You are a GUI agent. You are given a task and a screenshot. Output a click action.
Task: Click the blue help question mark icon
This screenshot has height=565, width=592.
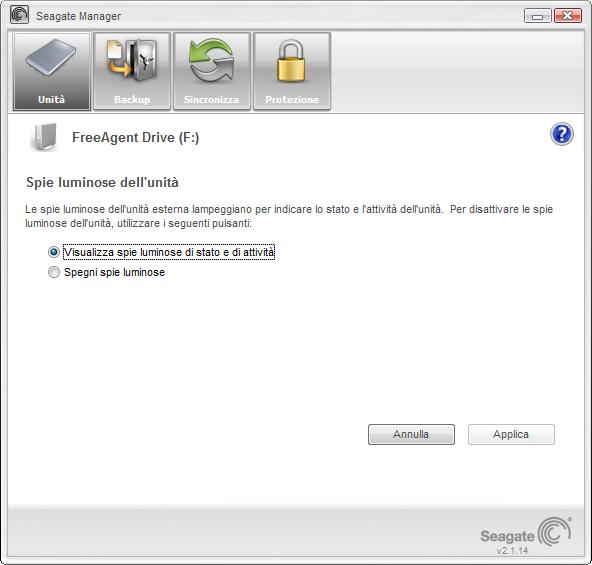(x=561, y=134)
